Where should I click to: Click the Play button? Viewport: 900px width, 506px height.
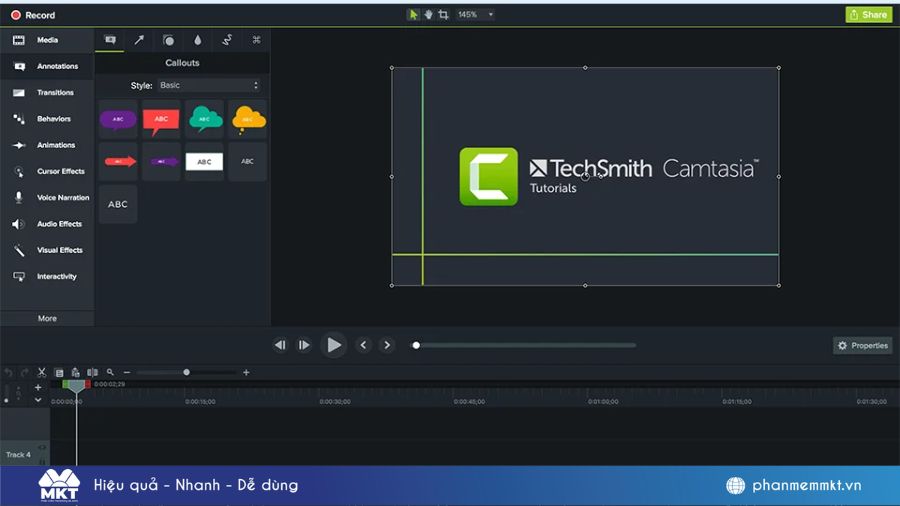tap(333, 345)
